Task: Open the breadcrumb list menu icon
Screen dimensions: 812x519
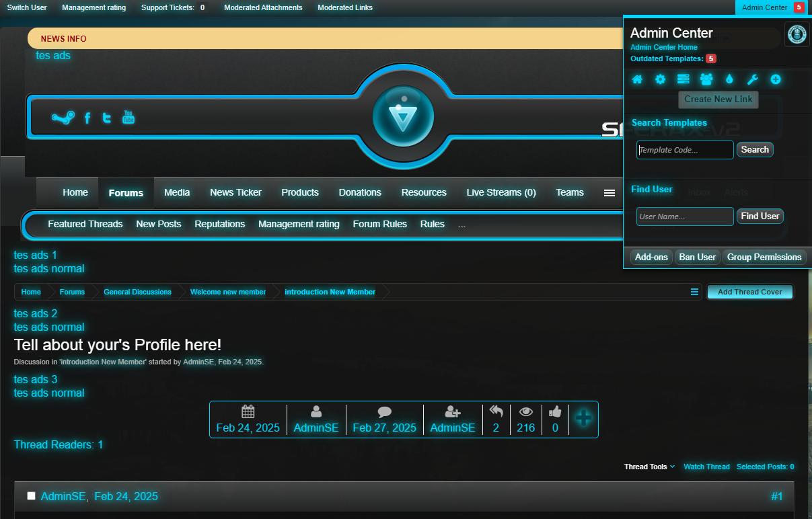Action: pos(694,292)
